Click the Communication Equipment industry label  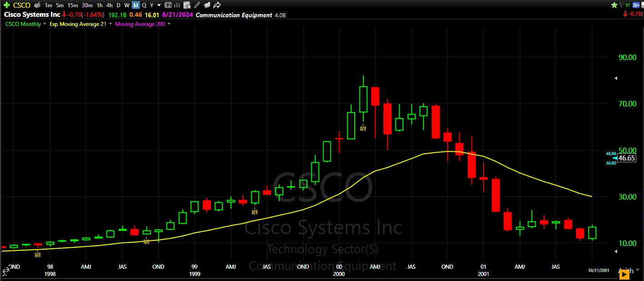[234, 15]
